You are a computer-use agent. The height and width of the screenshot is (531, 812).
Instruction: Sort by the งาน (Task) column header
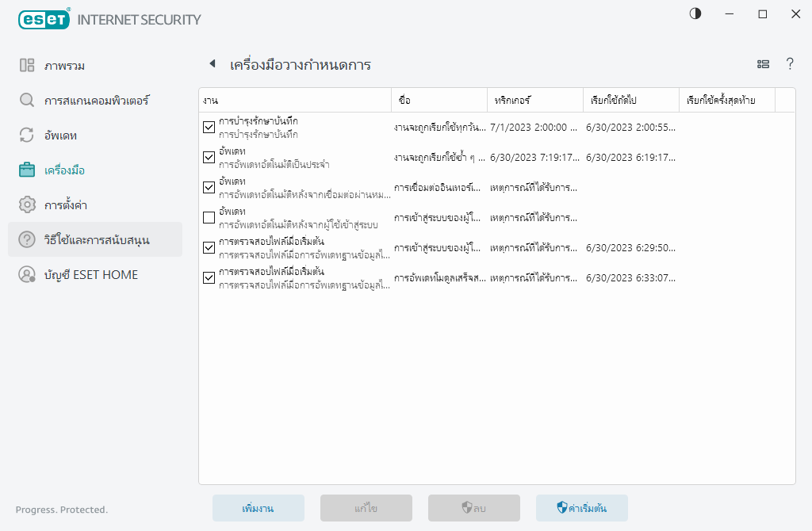[293, 101]
